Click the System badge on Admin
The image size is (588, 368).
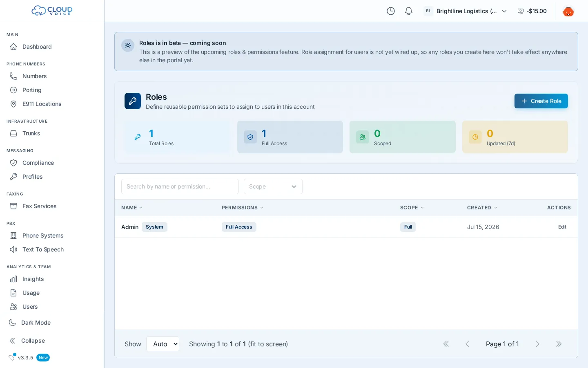click(x=154, y=227)
